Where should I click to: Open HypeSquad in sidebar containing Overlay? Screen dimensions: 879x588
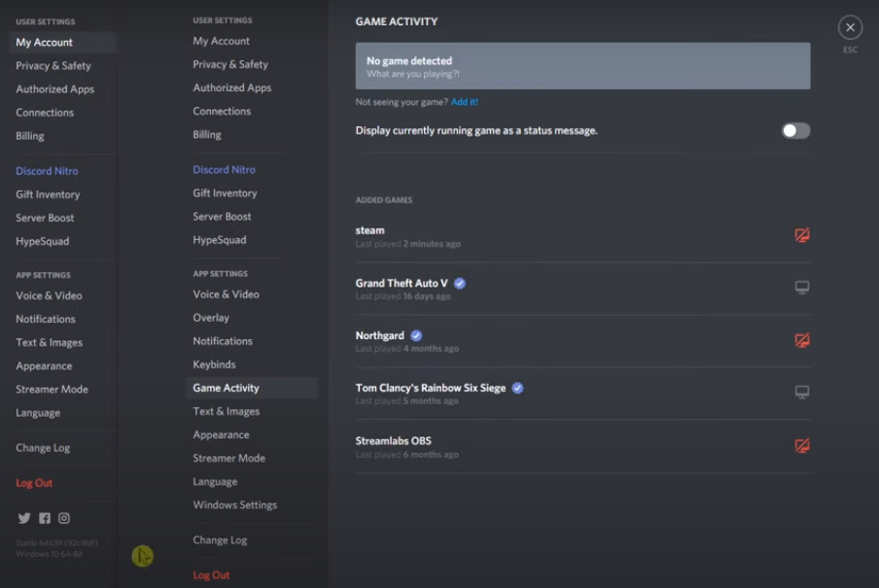(220, 240)
